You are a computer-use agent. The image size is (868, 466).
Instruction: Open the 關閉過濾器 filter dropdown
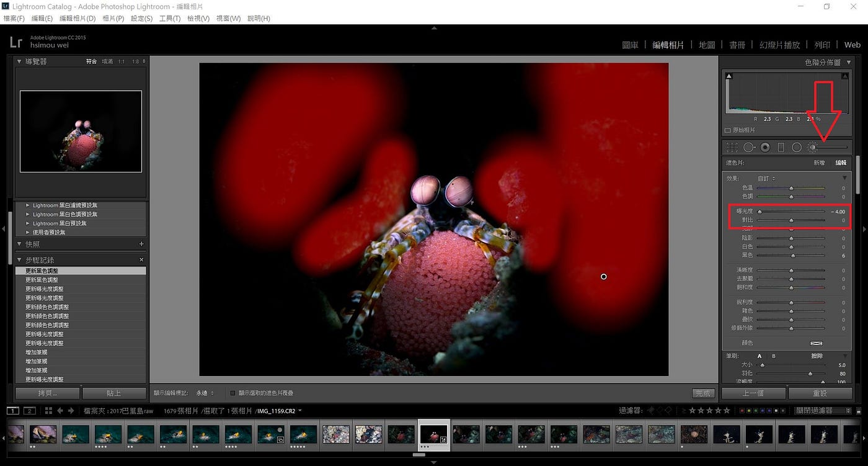coord(822,410)
